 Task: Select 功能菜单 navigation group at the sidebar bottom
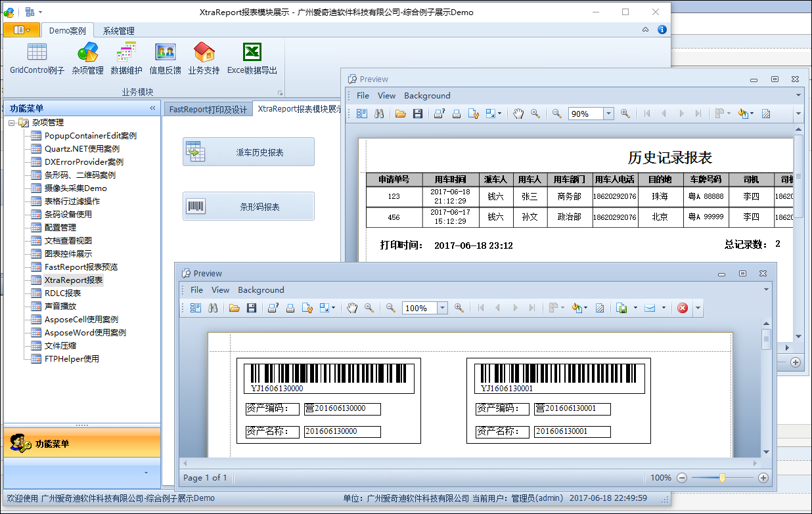(82, 444)
